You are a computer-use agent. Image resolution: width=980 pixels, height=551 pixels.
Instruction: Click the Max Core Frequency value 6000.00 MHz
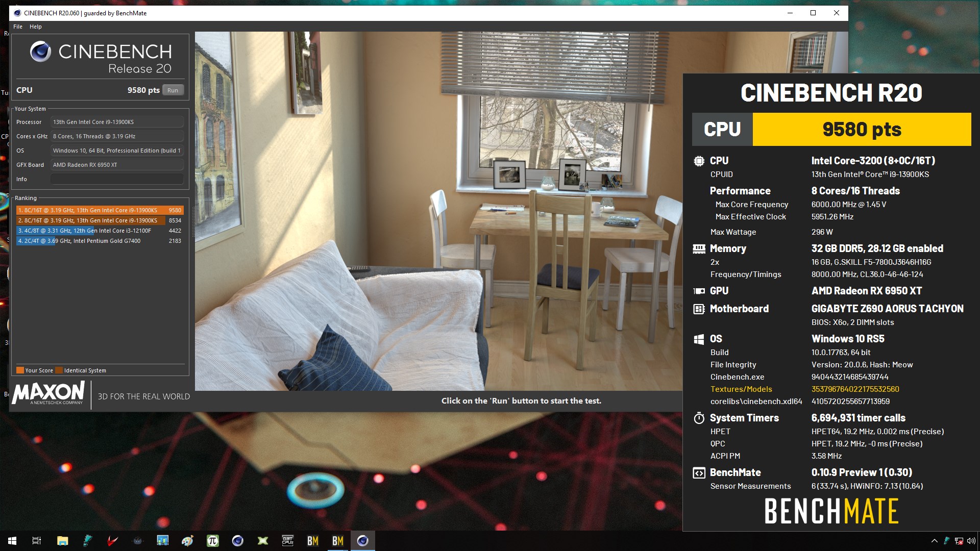click(x=848, y=205)
